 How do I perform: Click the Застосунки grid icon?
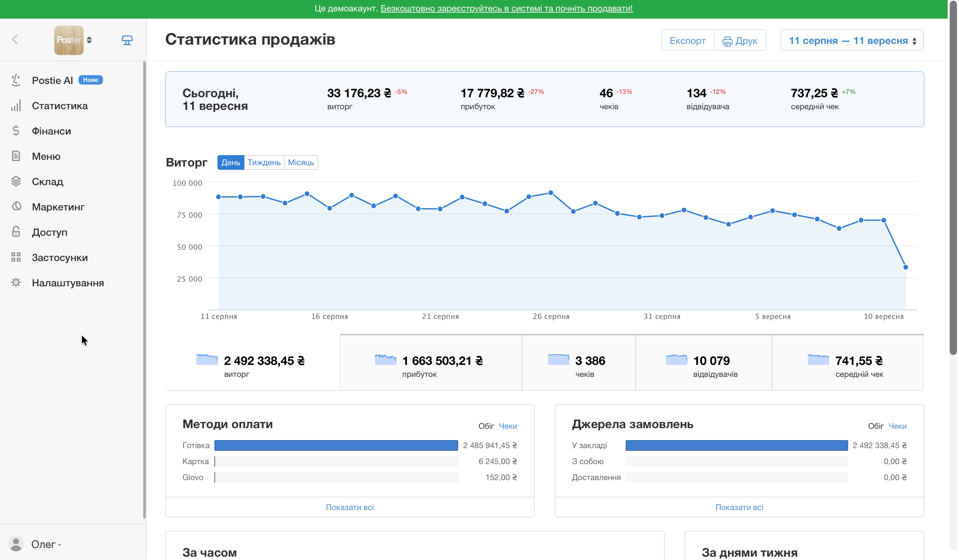pos(16,257)
